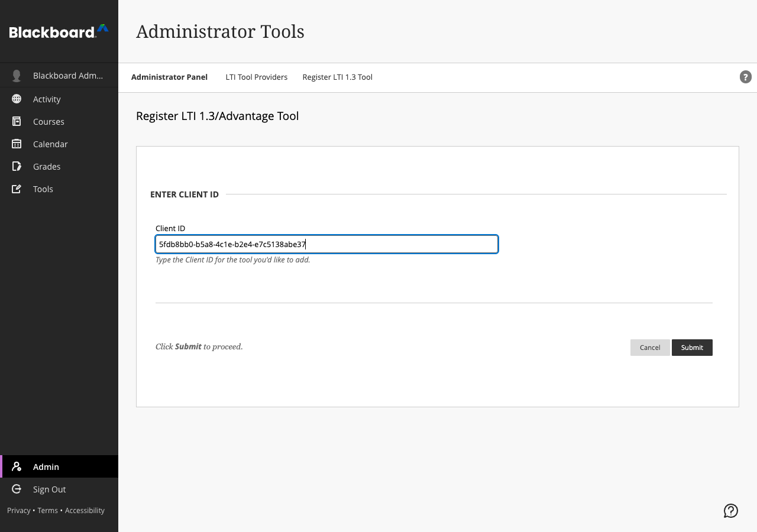757x532 pixels.
Task: Click the Courses book icon
Action: point(17,122)
